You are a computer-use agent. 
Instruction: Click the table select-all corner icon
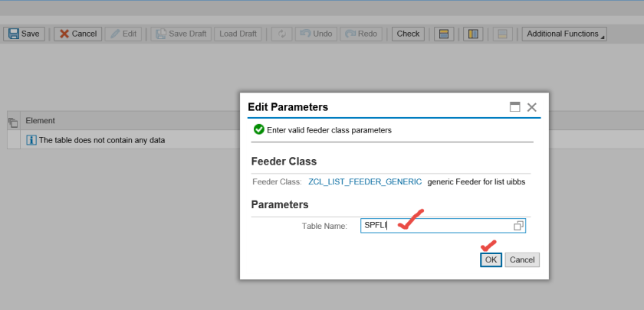13,121
